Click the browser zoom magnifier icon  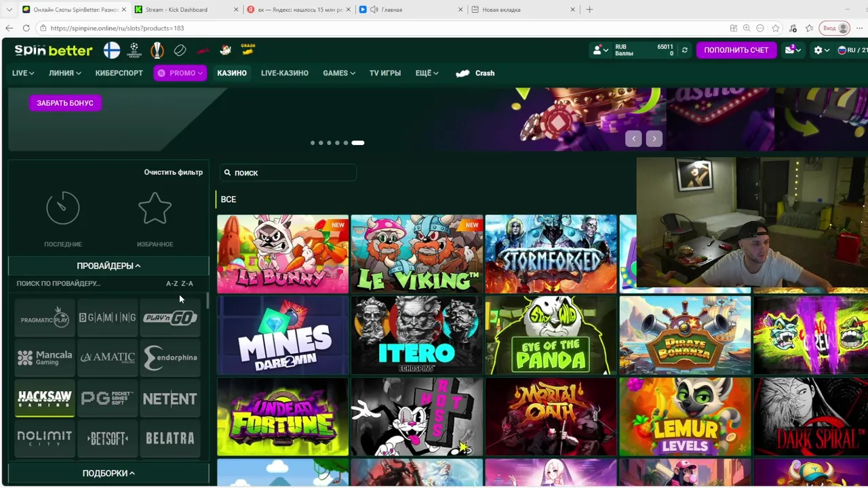747,28
